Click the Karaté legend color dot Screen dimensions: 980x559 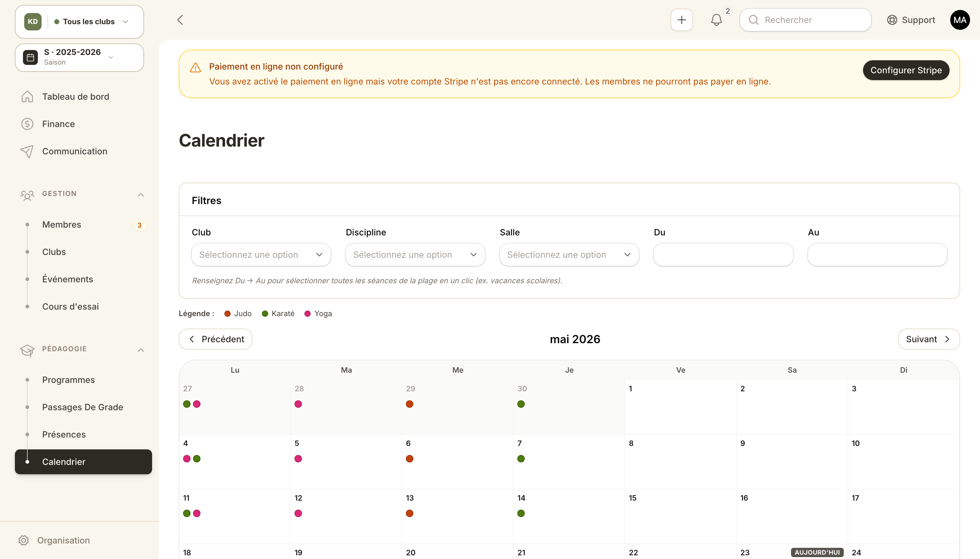265,314
